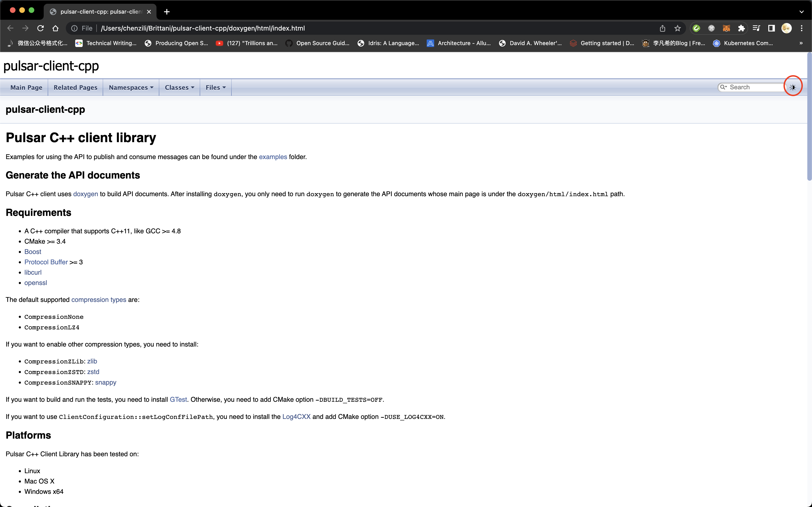Expand the Namespaces dropdown menu
812x507 pixels.
(131, 88)
